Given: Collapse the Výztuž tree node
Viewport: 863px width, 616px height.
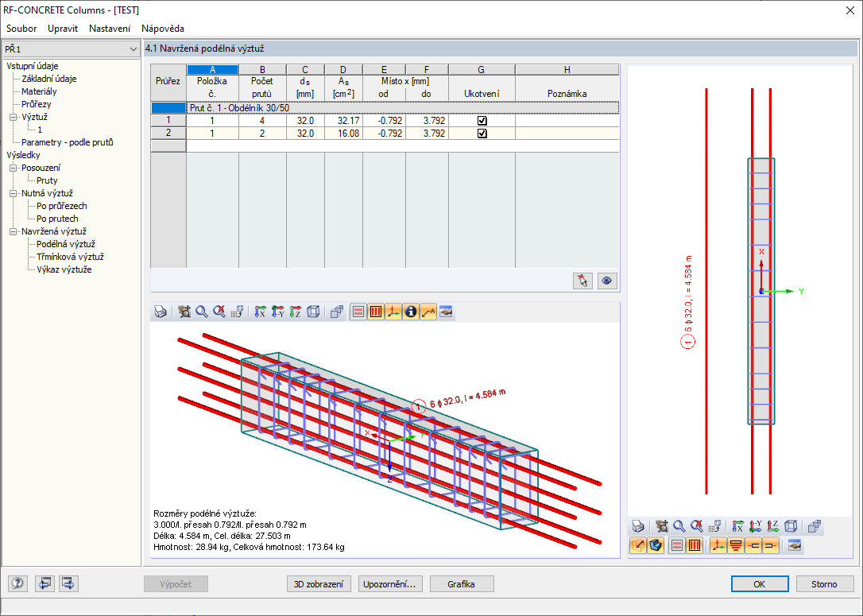Looking at the screenshot, I should [14, 118].
